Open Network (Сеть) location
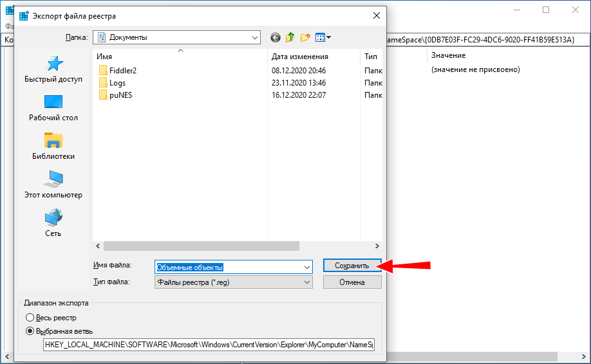This screenshot has width=591, height=364. pyautogui.click(x=53, y=223)
